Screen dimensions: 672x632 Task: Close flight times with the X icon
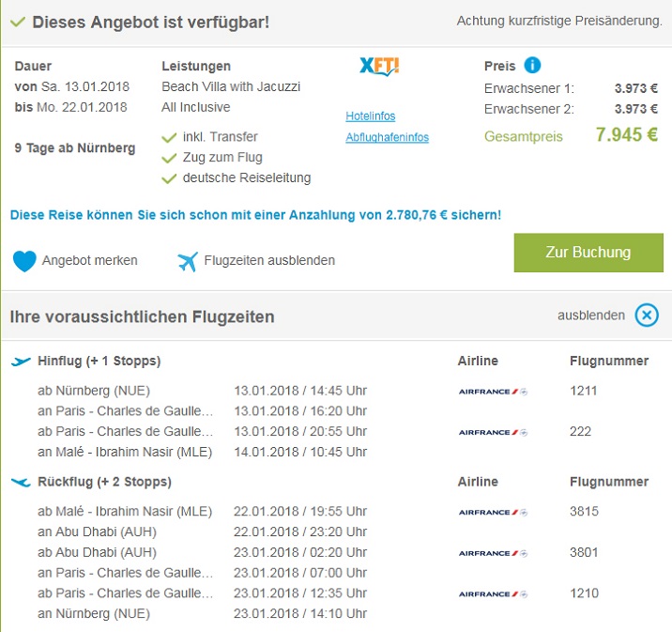pyautogui.click(x=647, y=316)
